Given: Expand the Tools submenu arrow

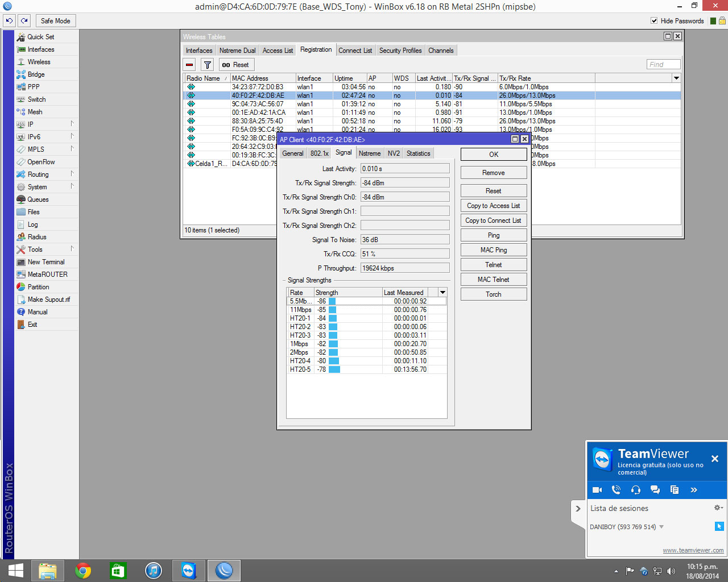Looking at the screenshot, I should tap(72, 249).
